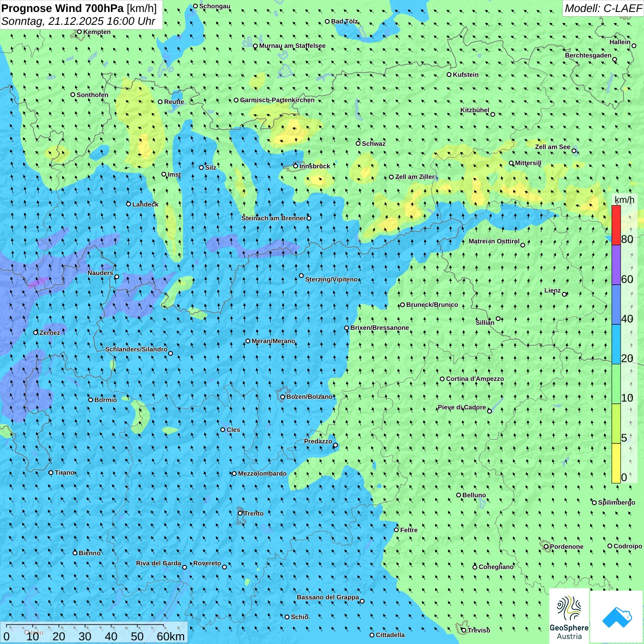
Task: Click the light blue 20 km/h legend segment
Action: click(616, 345)
